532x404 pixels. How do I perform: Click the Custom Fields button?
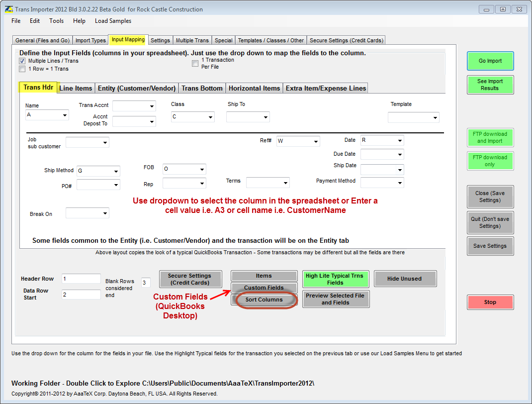point(264,288)
